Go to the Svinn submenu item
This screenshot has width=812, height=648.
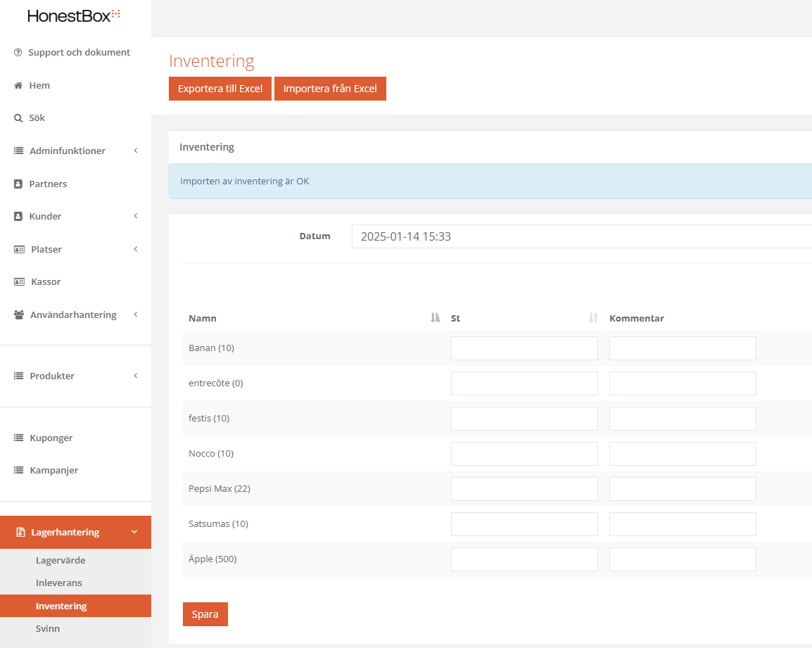[x=48, y=628]
